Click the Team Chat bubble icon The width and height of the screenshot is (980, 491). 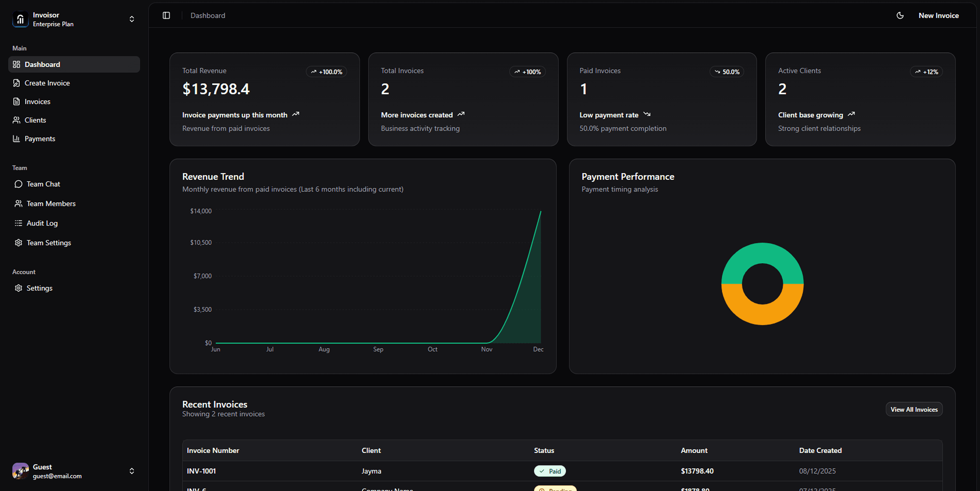[18, 184]
